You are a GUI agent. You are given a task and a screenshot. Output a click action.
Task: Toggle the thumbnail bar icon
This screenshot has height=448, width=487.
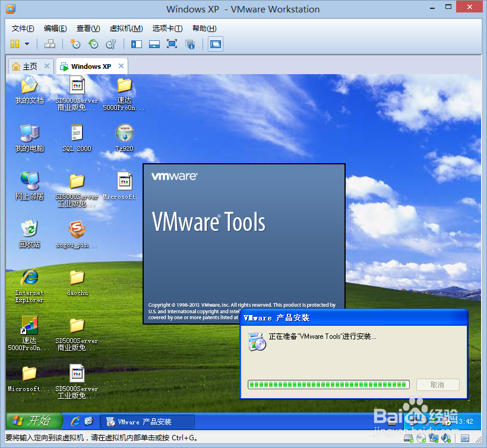coord(154,44)
